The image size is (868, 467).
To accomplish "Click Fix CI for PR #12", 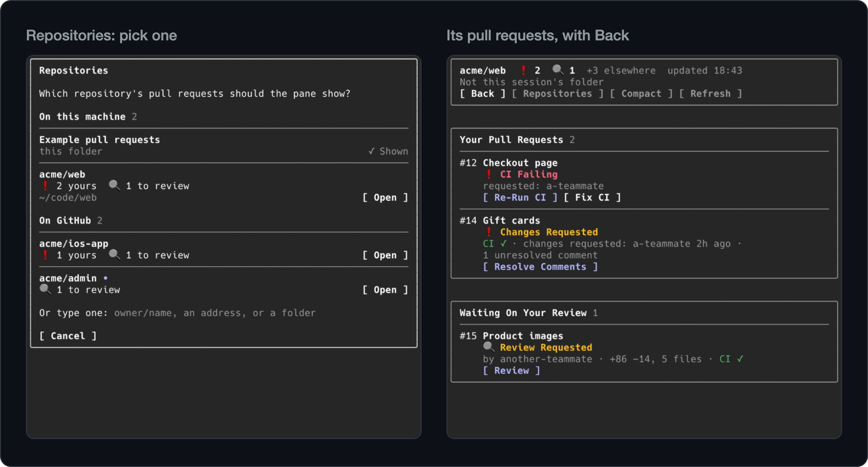I will tap(592, 198).
